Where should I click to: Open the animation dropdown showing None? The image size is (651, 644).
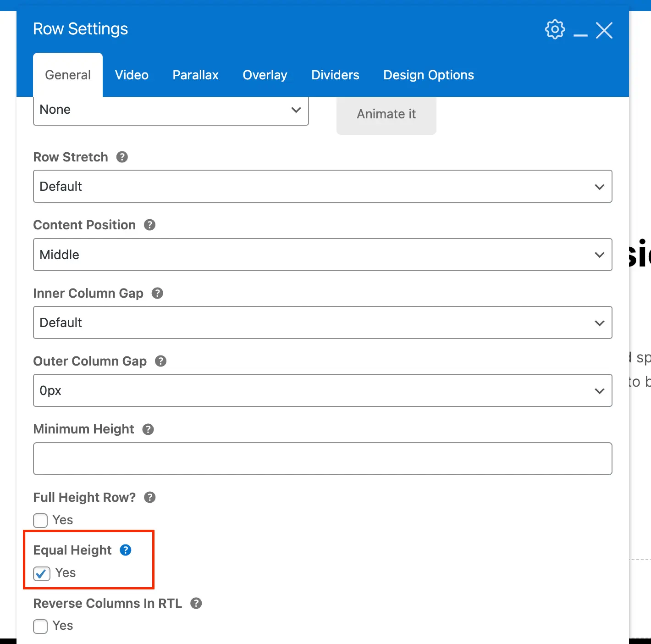click(171, 110)
